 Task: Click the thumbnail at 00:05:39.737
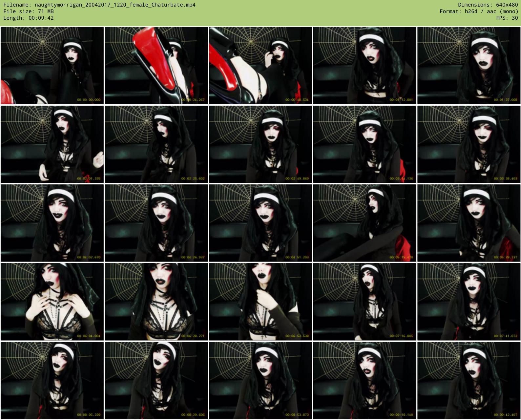469,223
